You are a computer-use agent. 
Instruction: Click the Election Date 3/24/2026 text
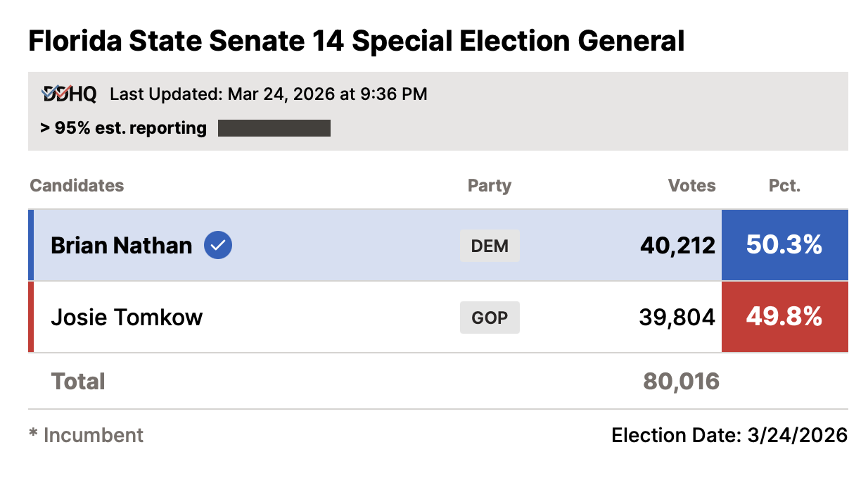(x=729, y=435)
